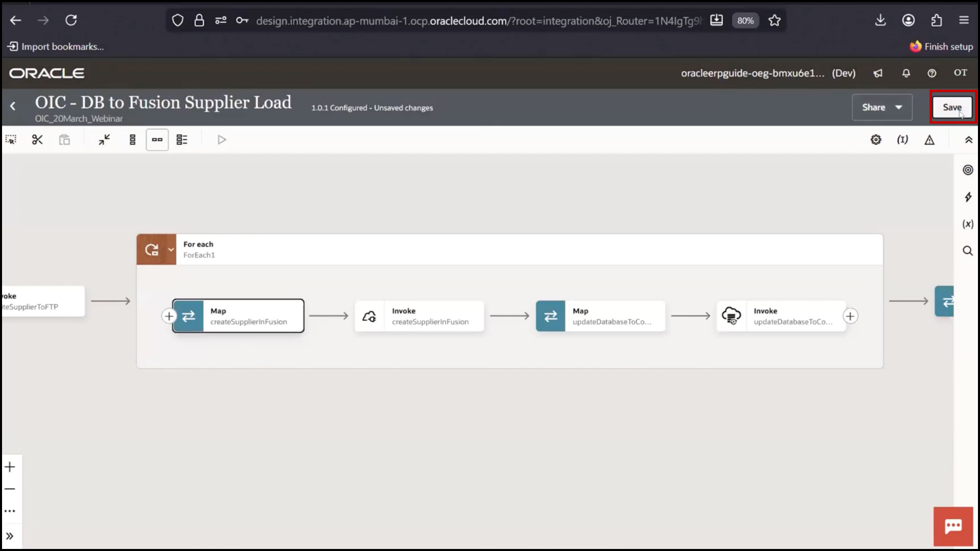Click the For each loop icon

coord(152,250)
